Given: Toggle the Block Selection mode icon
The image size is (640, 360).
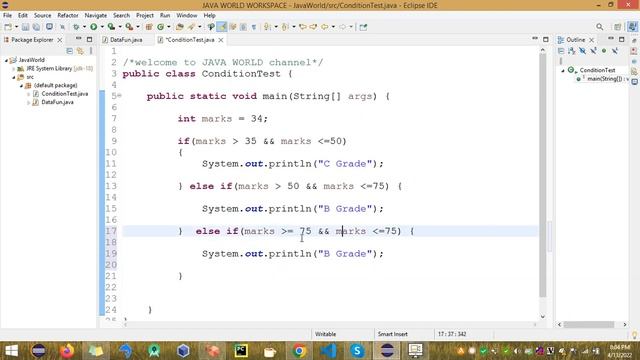Looking at the screenshot, I should tap(243, 27).
